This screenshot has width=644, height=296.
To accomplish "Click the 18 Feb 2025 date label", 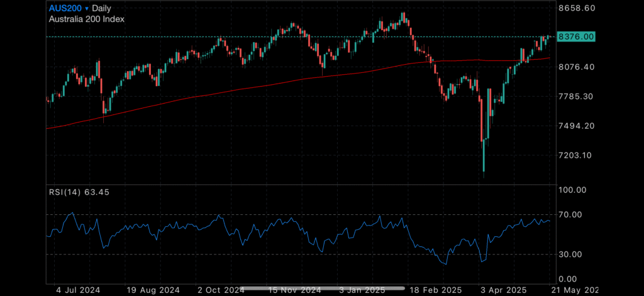I will 435,291.
